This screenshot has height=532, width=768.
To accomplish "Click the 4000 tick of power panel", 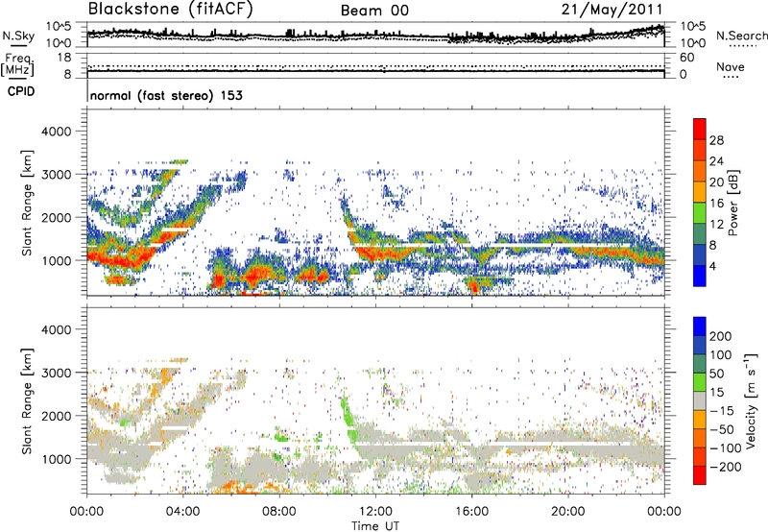I will pyautogui.click(x=57, y=132).
